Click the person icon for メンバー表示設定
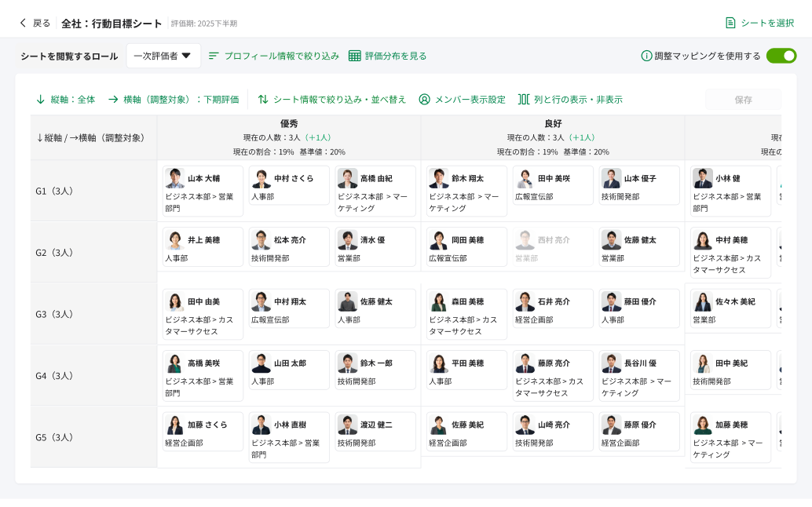 tap(424, 100)
